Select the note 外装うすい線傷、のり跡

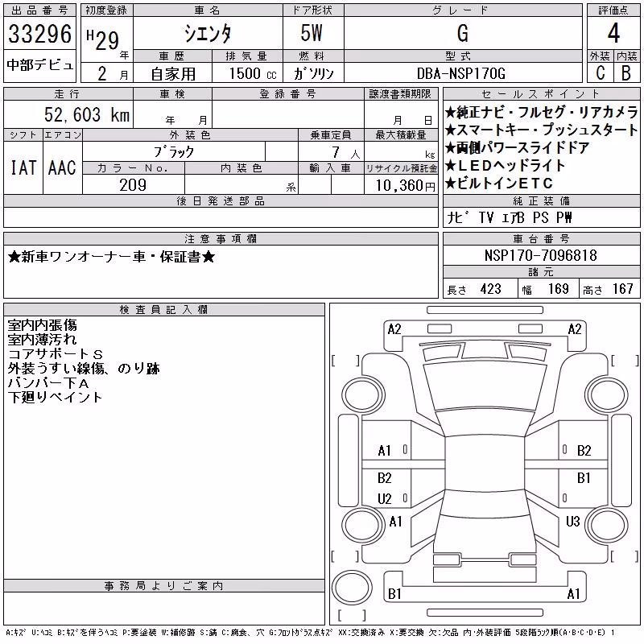[84, 369]
